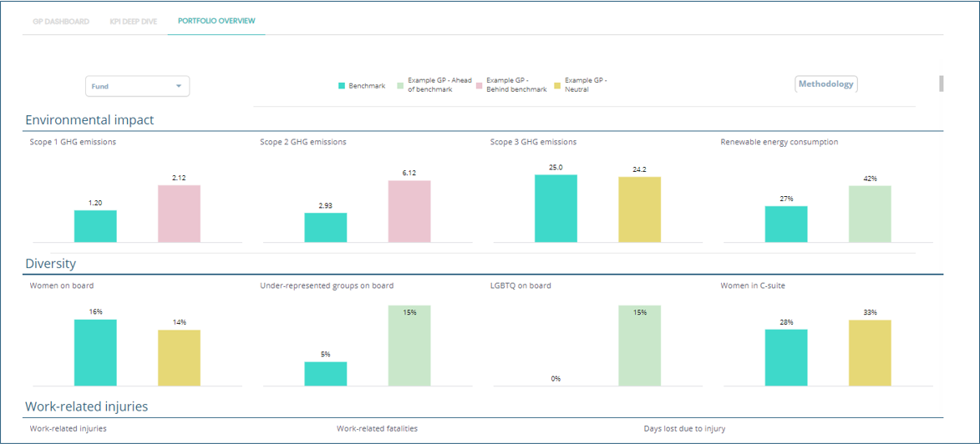Select the Renewable energy 42% green bar
This screenshot has width=980, height=444.
pos(870,214)
